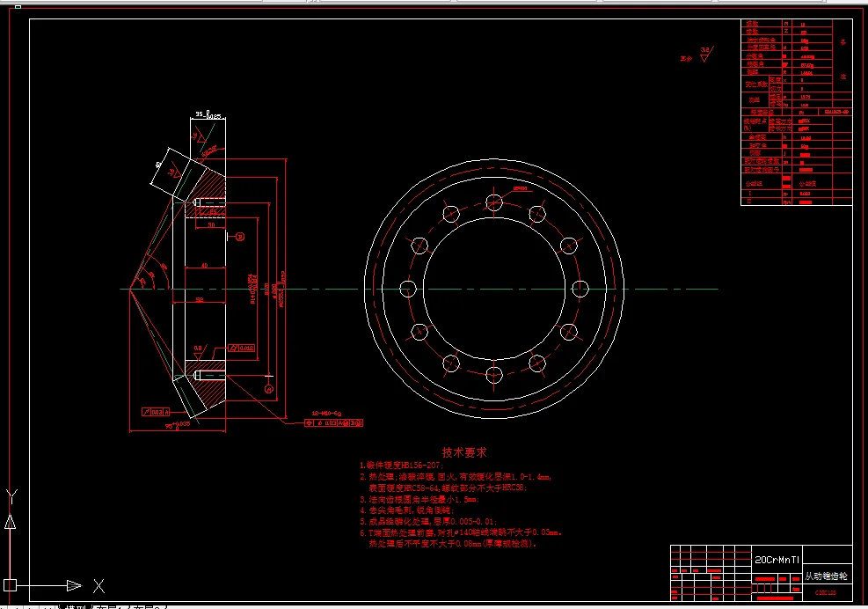This screenshot has width=868, height=609.
Task: Select the position tolerance frame under 12-M10-6g
Action: click(333, 422)
